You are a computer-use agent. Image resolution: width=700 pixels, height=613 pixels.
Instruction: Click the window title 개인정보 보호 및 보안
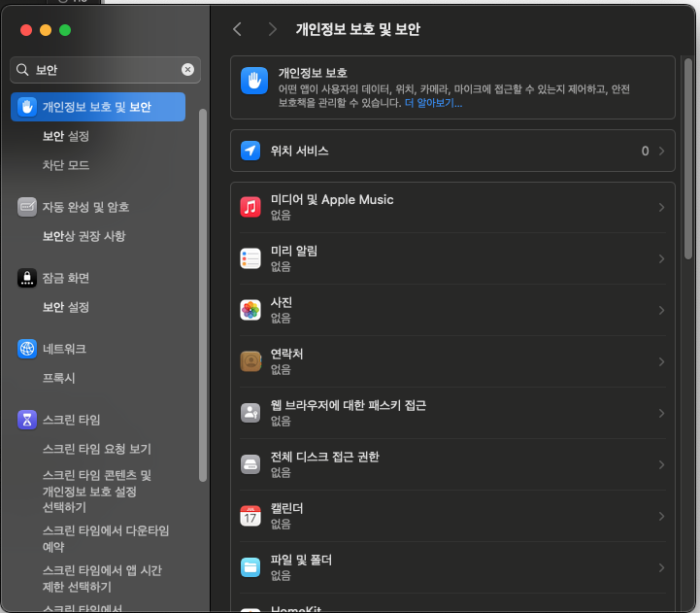point(357,29)
